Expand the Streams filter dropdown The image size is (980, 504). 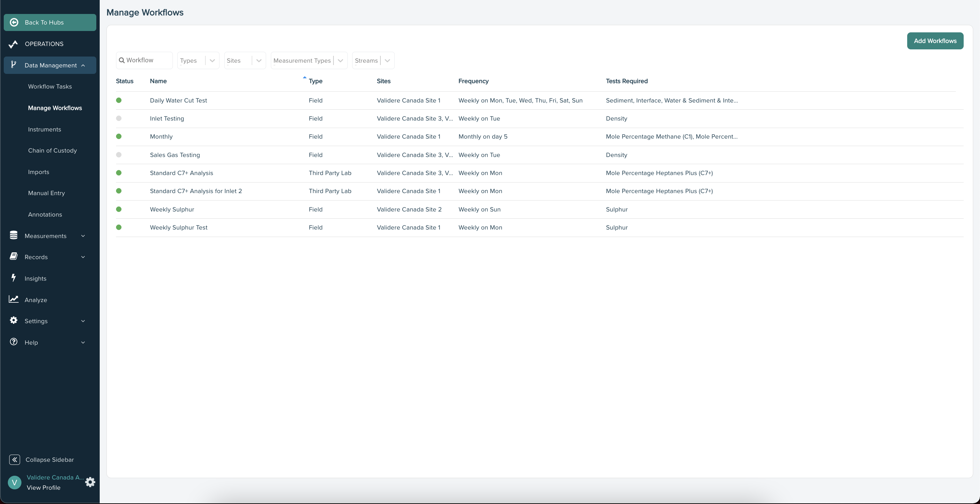tap(387, 61)
